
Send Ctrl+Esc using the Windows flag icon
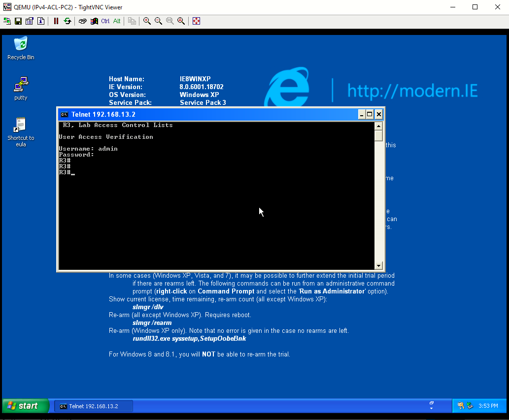pyautogui.click(x=94, y=21)
